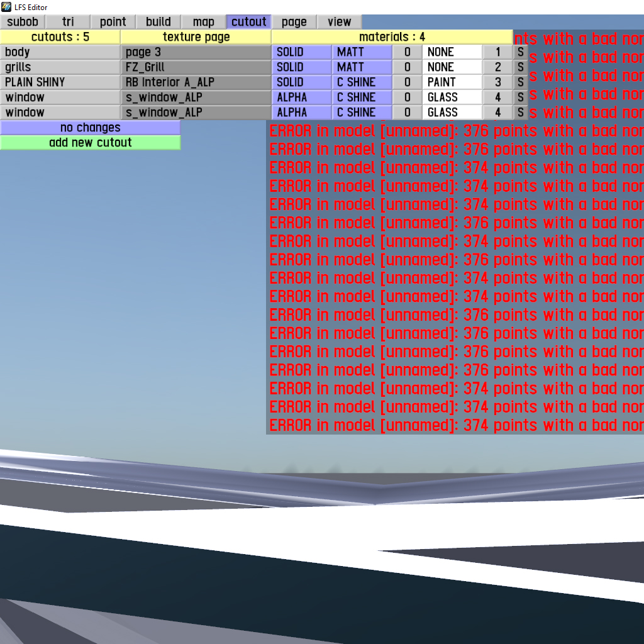Click the 0 value in grills row
This screenshot has height=644, width=644.
(407, 67)
